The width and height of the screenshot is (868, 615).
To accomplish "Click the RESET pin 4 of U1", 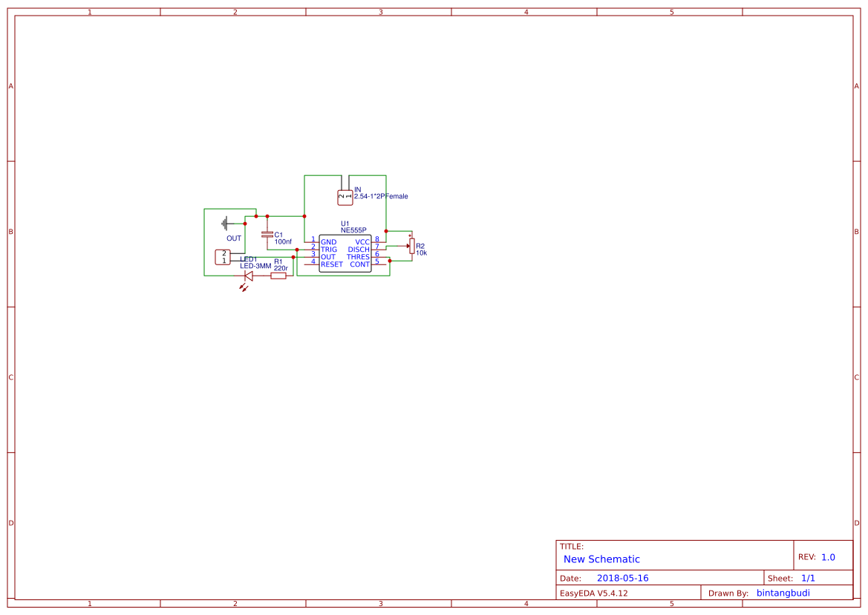I will [311, 264].
